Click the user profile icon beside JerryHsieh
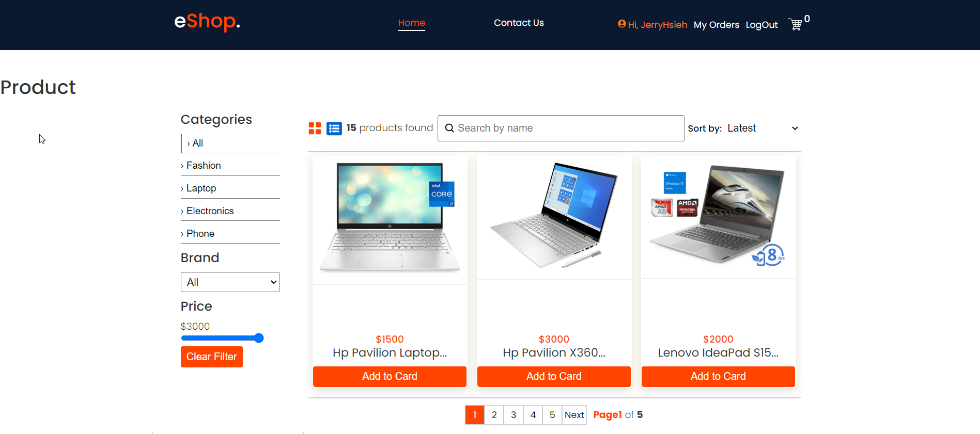Viewport: 980px width, 434px height. (x=622, y=24)
